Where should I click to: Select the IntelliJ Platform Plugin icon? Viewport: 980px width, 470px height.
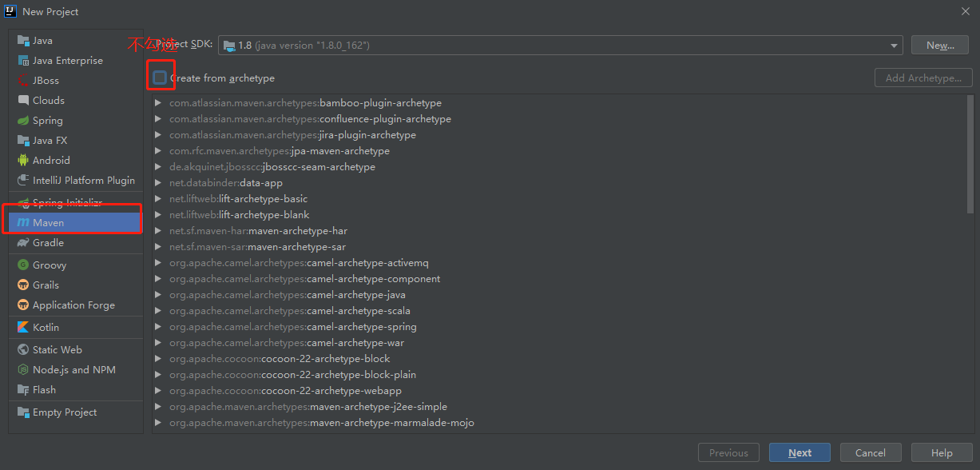click(23, 181)
